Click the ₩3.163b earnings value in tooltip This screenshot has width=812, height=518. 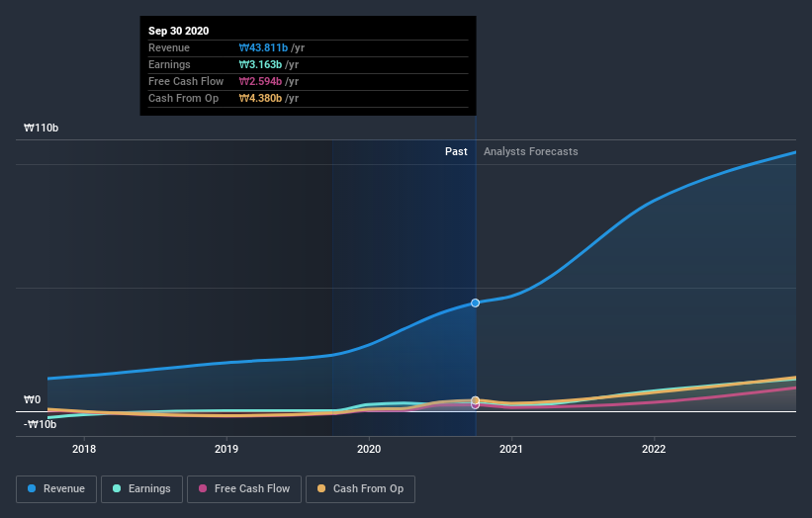tap(260, 64)
